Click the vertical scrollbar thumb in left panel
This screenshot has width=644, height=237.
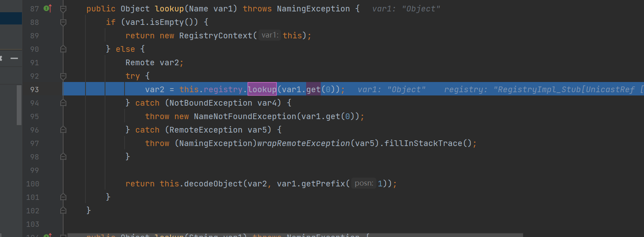19,105
